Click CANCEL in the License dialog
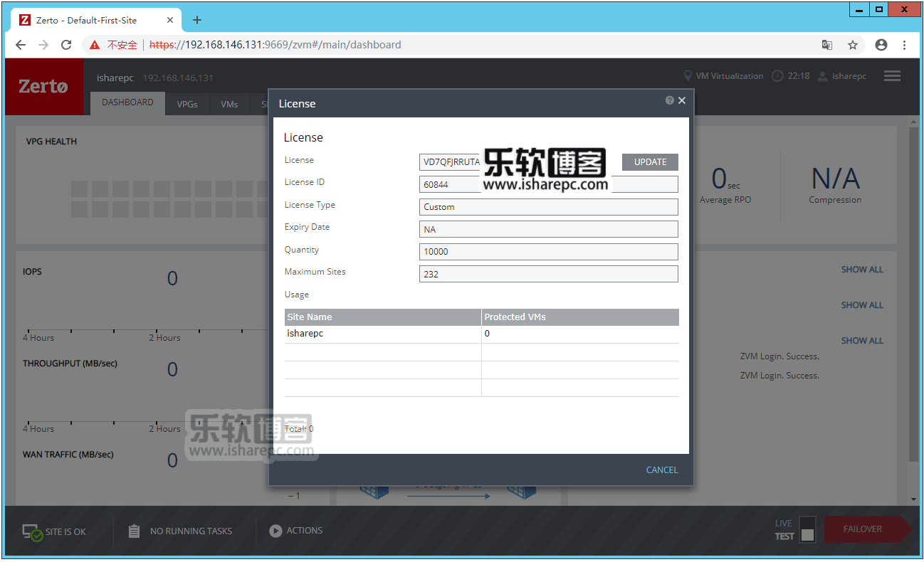The width and height of the screenshot is (924, 562). point(661,470)
